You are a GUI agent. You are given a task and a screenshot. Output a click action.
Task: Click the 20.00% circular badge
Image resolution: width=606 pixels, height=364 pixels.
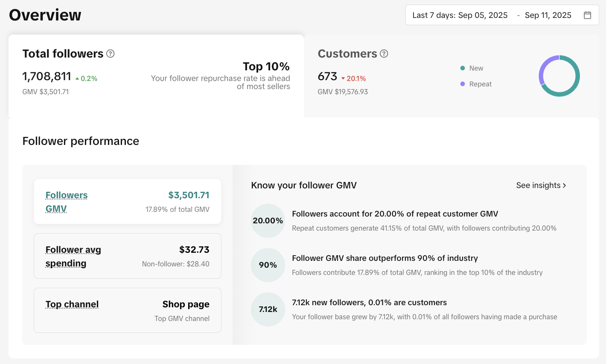[268, 221]
